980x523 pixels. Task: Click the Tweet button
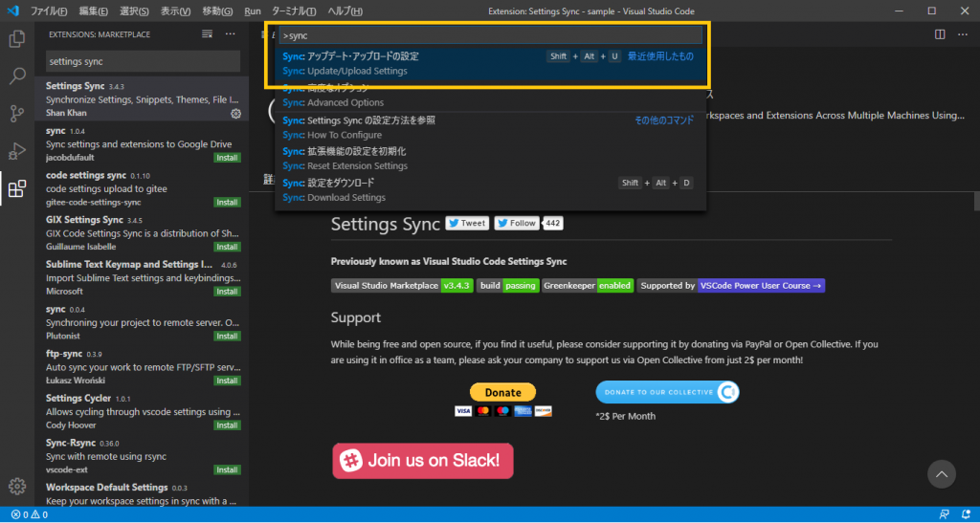click(467, 224)
